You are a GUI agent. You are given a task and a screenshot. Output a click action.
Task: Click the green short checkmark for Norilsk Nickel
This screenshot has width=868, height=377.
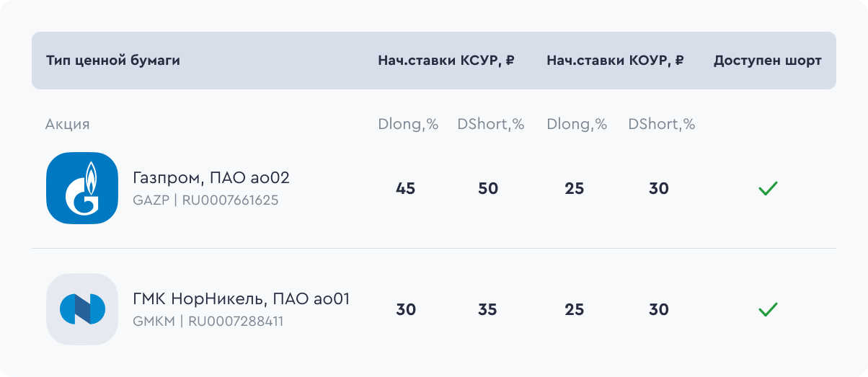[x=768, y=310]
